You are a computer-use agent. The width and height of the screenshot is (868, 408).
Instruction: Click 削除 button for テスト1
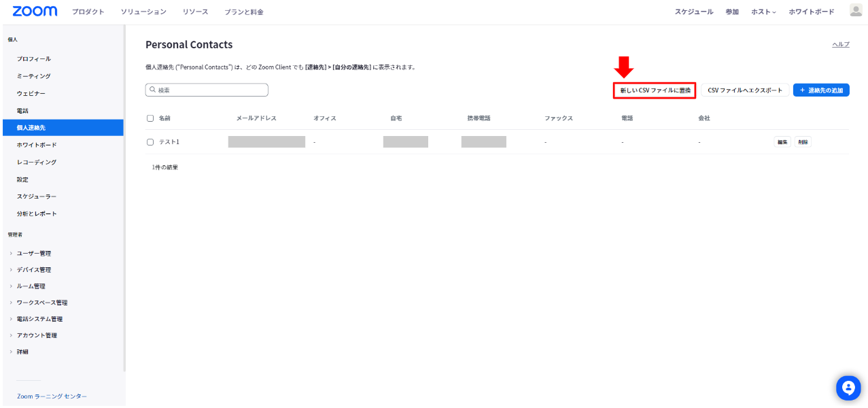tap(803, 142)
